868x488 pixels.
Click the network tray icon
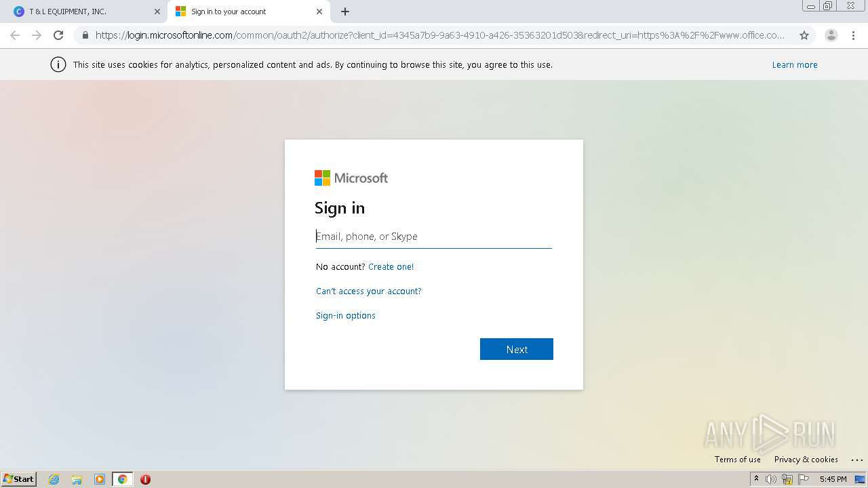click(x=787, y=479)
